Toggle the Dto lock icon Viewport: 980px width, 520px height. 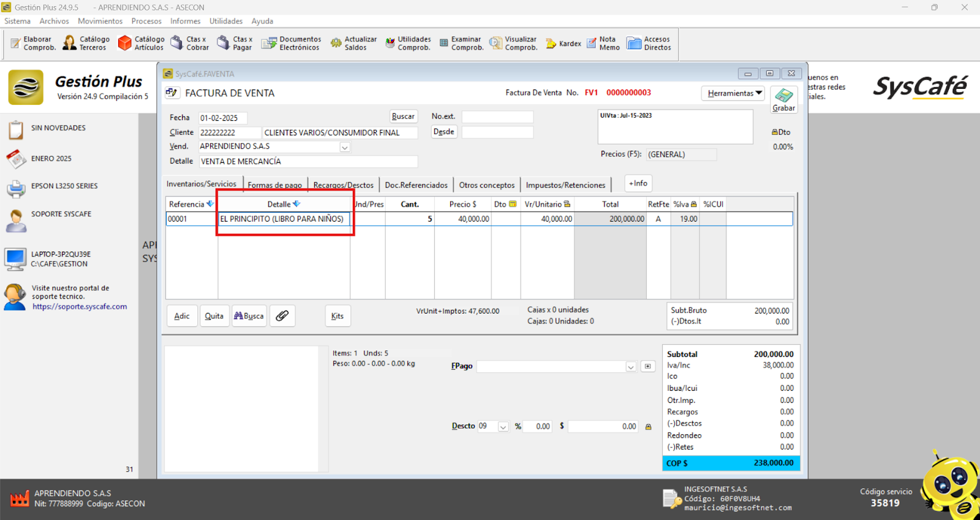click(x=775, y=132)
